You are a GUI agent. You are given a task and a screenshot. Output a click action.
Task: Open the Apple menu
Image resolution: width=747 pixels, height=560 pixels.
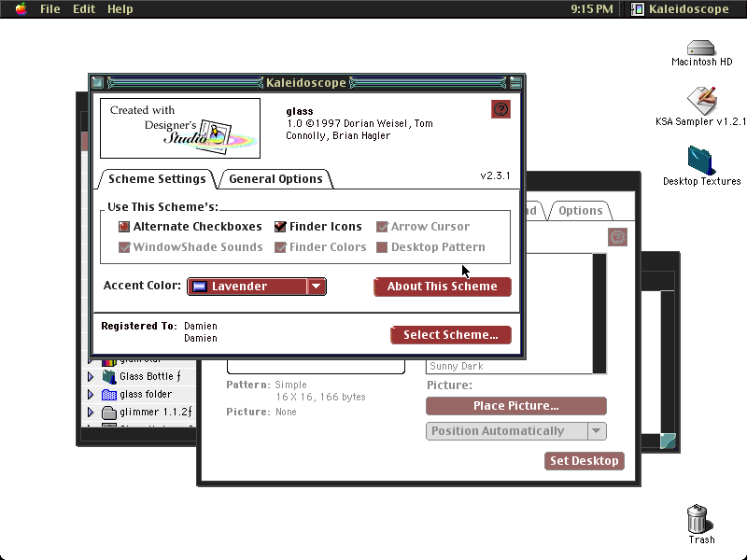point(21,8)
